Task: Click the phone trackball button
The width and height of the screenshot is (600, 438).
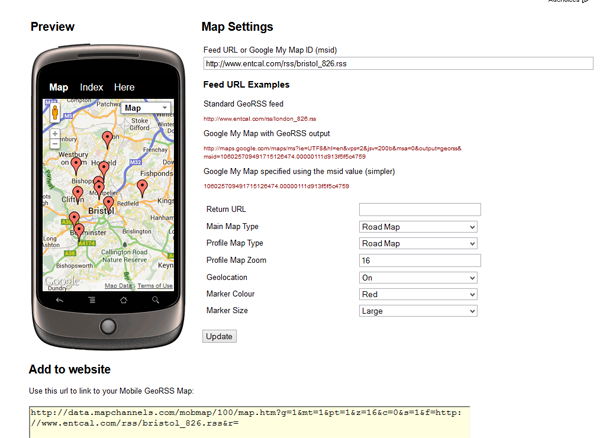Action: click(108, 326)
